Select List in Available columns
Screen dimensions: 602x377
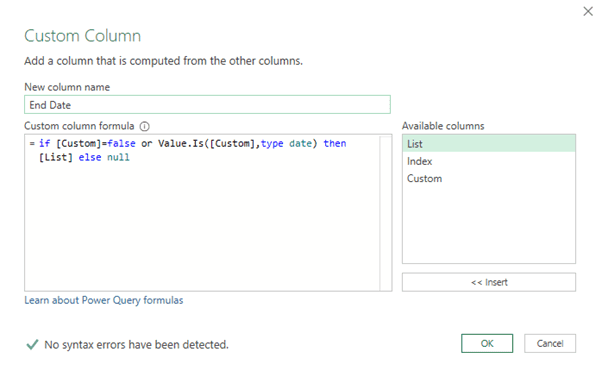489,144
